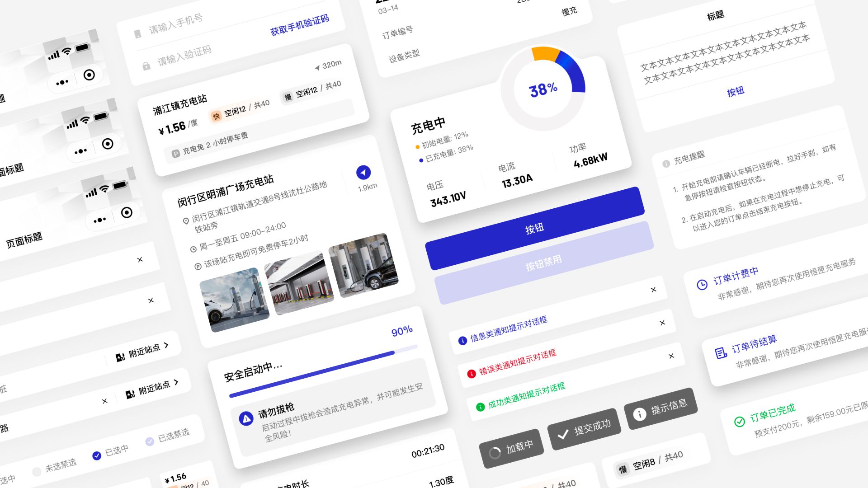868x488 pixels.
Task: Click the blue info icon of 信息类通知提示对话框
Action: tap(462, 341)
